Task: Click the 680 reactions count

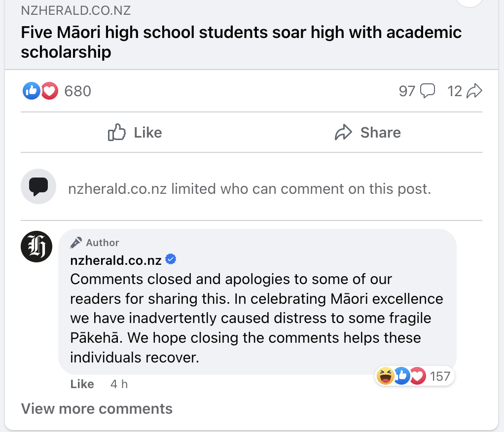Action: 78,91
